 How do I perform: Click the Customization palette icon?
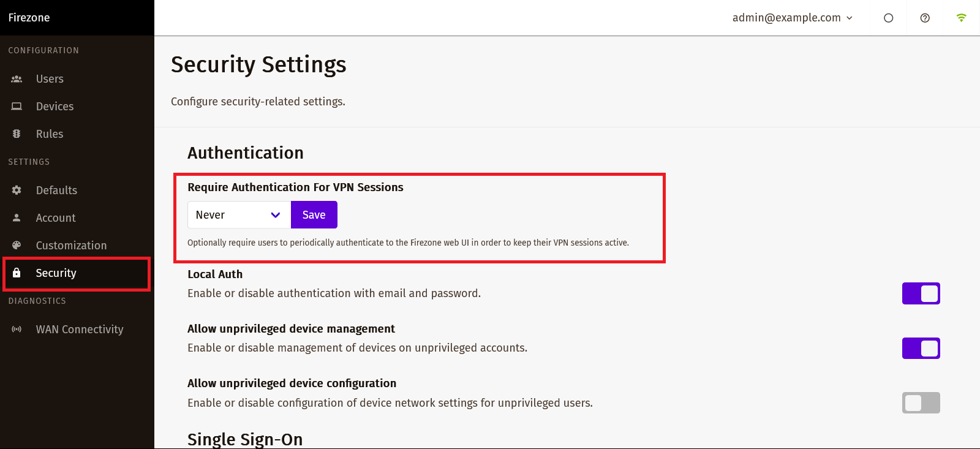pos(17,246)
